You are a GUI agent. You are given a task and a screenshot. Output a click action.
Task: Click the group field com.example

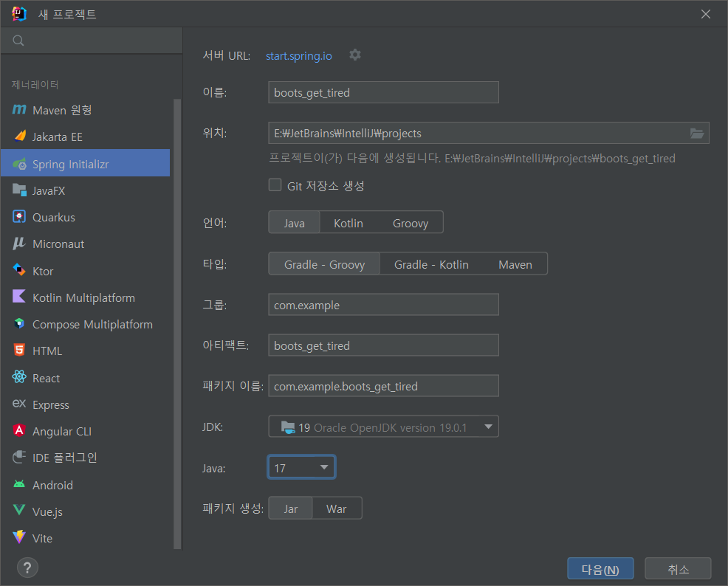click(383, 305)
